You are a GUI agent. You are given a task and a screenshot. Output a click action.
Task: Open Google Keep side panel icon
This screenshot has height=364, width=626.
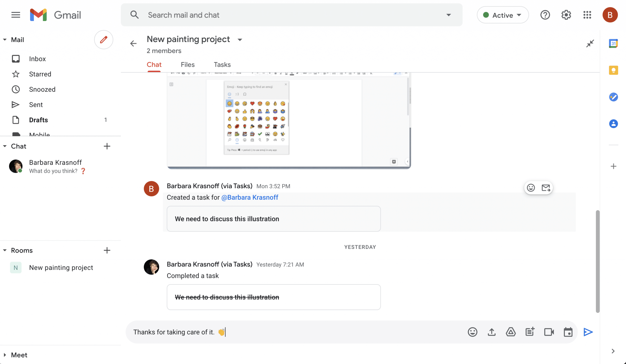pos(613,70)
